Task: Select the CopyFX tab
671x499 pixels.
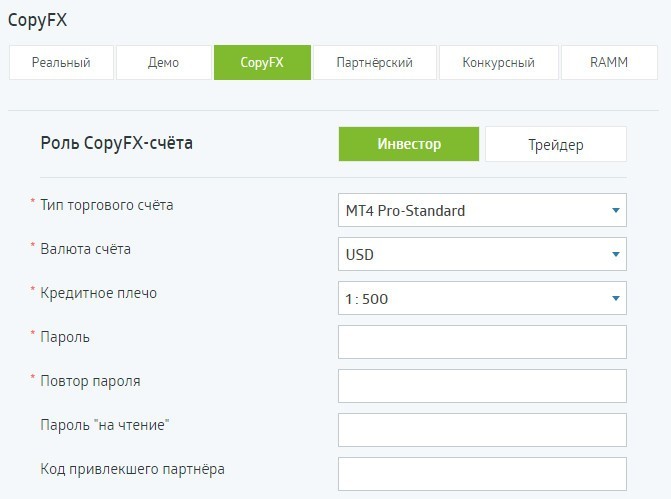Action: pyautogui.click(x=262, y=62)
